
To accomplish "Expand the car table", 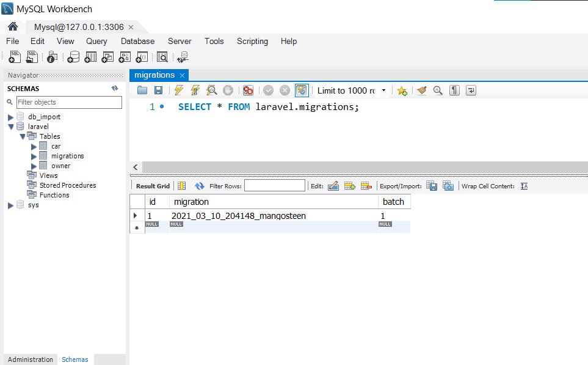I will coord(34,147).
